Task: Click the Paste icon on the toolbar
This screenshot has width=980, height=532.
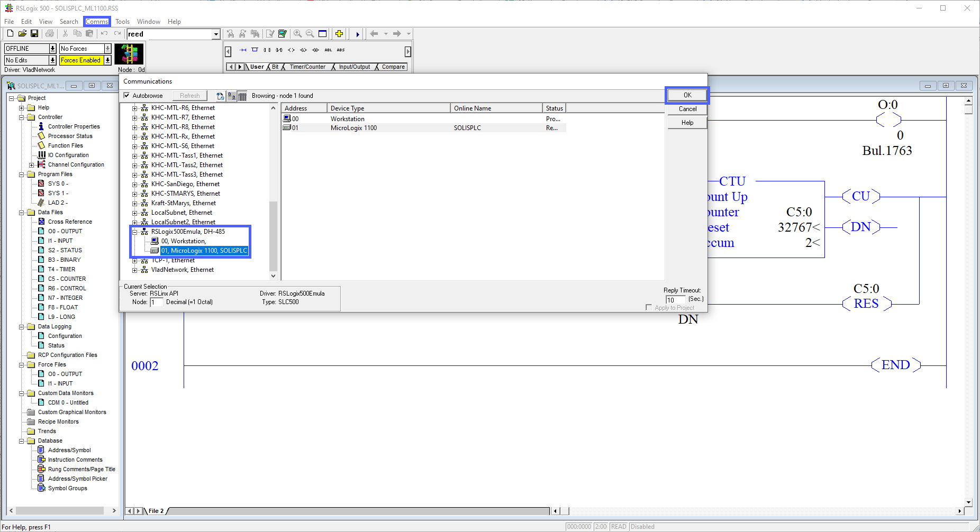Action: click(89, 33)
